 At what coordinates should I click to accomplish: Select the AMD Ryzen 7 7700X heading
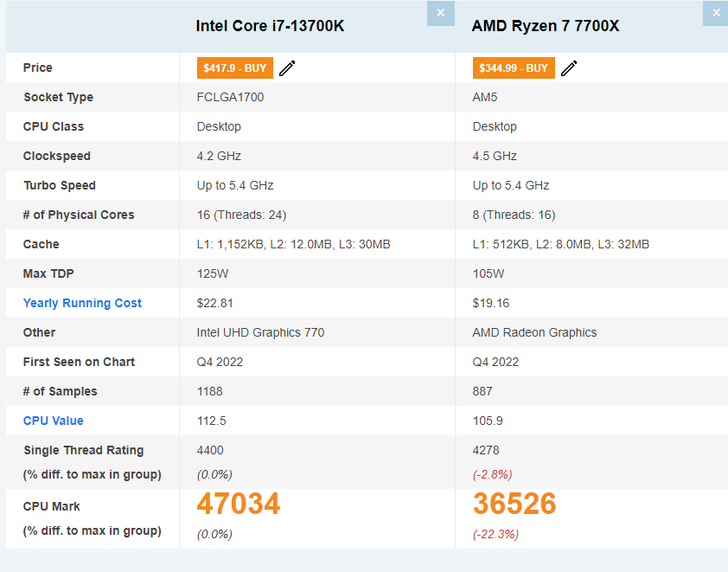tap(545, 26)
